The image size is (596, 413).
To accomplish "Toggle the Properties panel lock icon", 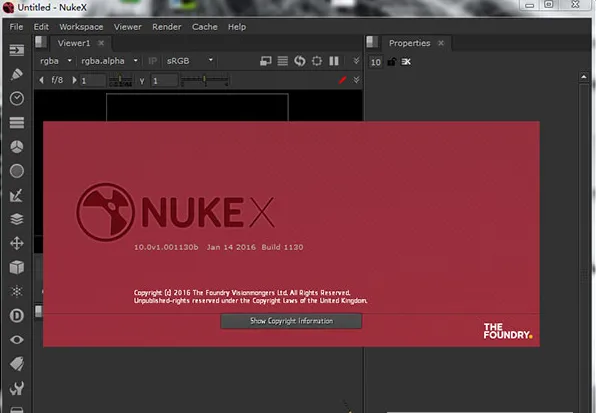I will (x=392, y=62).
